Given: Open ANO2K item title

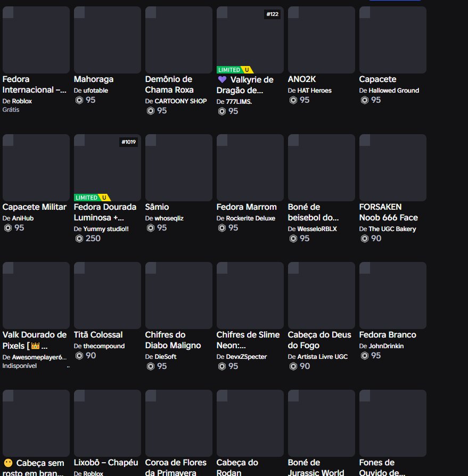Looking at the screenshot, I should [x=302, y=79].
